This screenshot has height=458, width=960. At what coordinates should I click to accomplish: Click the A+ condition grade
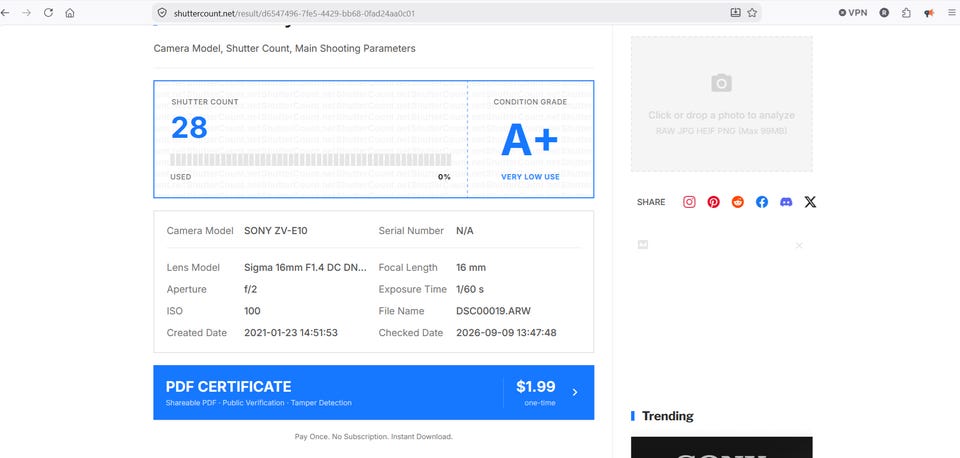530,141
